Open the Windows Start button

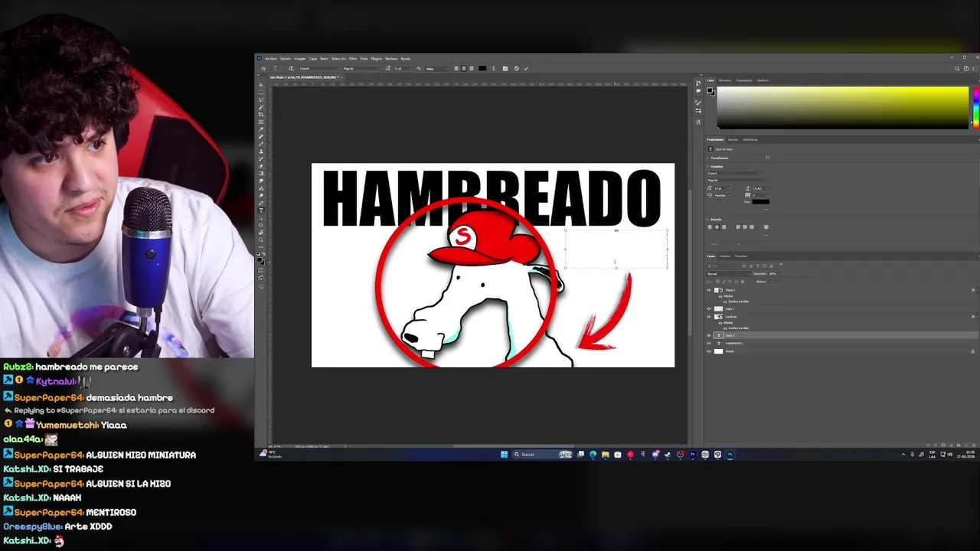click(x=504, y=455)
